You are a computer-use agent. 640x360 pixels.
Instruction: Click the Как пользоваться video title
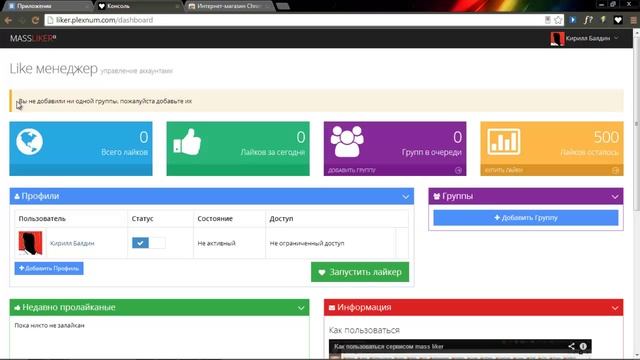point(389,347)
